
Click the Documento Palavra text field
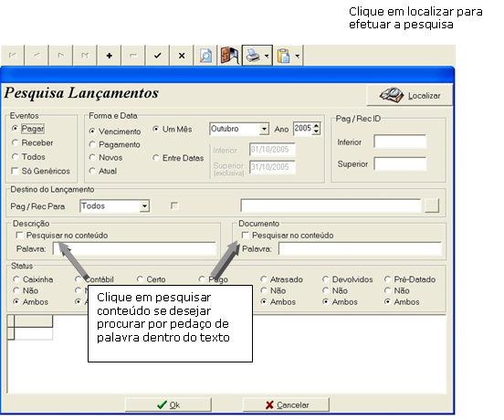(360, 249)
